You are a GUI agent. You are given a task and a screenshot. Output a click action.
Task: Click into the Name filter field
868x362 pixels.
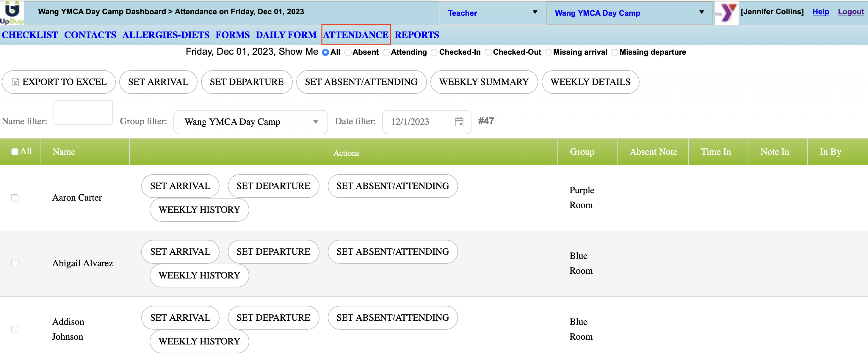coord(83,112)
